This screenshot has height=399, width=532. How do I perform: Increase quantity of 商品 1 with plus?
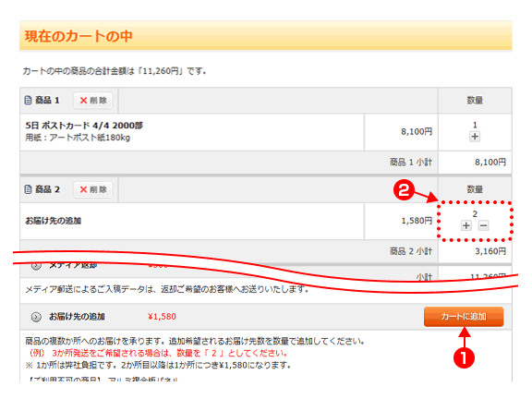(475, 137)
